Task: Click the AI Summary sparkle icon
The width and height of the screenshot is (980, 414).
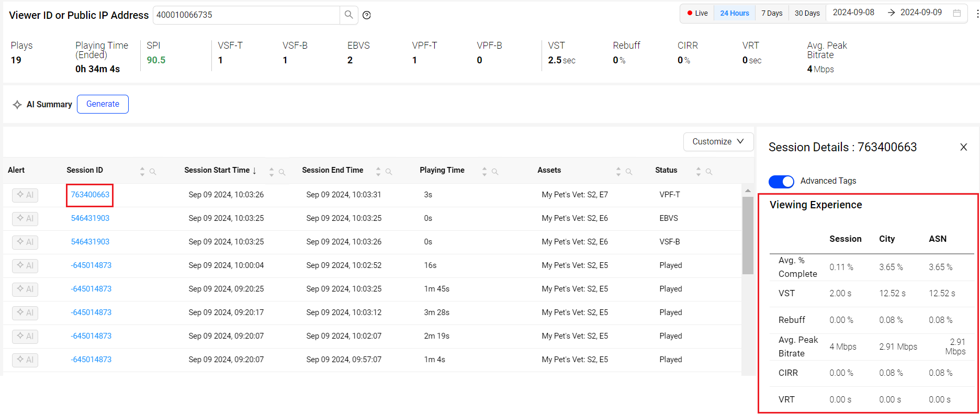Action: pos(17,104)
